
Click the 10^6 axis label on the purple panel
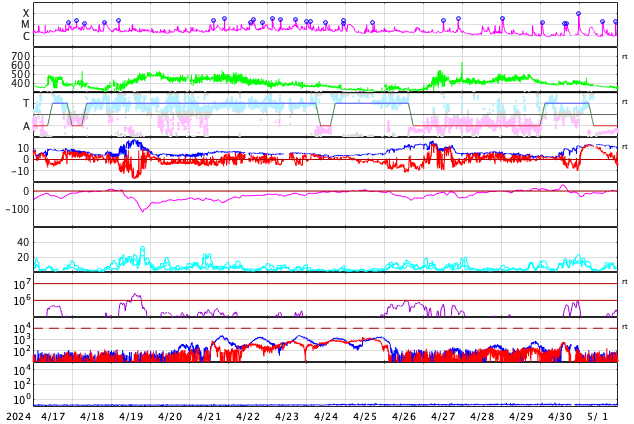[22, 300]
